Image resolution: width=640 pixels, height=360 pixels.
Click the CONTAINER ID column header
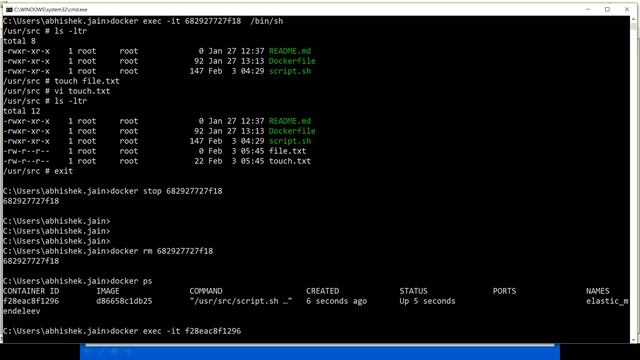click(x=31, y=291)
